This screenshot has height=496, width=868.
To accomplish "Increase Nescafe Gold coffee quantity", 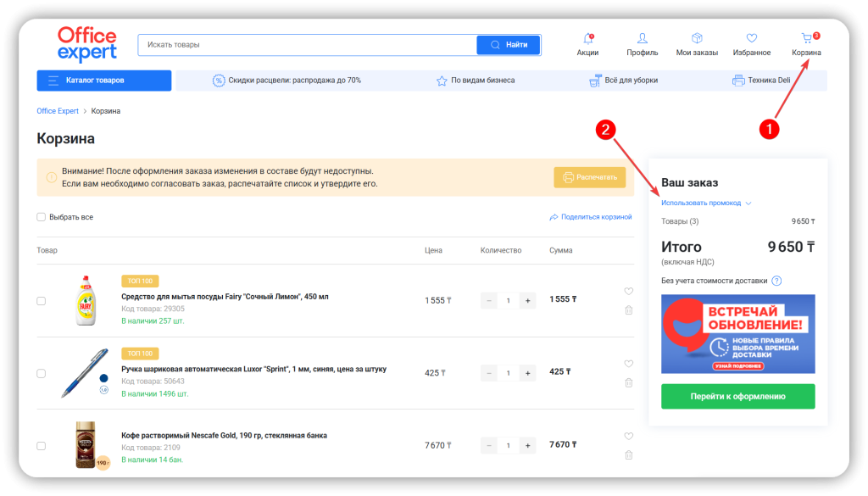I will point(527,446).
